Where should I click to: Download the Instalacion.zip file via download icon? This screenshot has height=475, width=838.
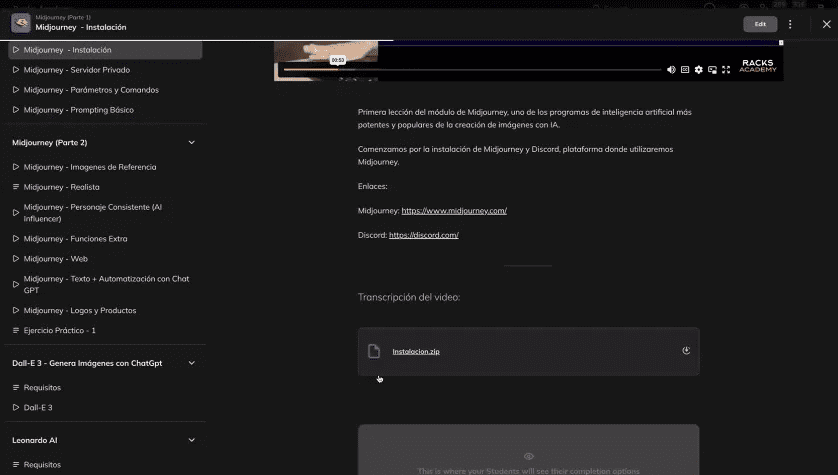point(686,351)
